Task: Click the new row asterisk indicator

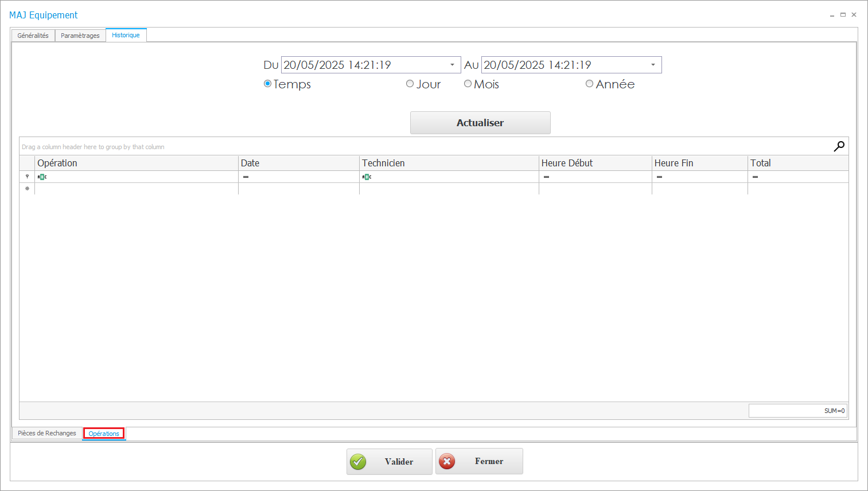Action: pyautogui.click(x=27, y=189)
